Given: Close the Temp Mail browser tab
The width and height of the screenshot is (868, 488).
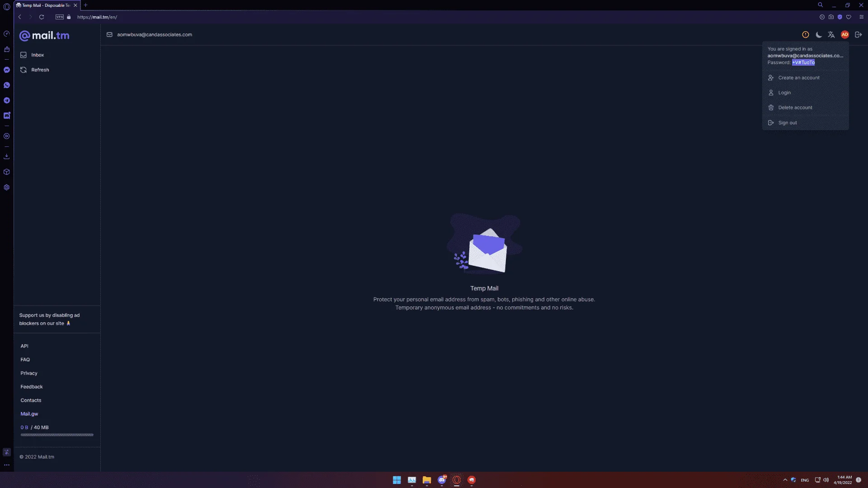Looking at the screenshot, I should pos(75,5).
